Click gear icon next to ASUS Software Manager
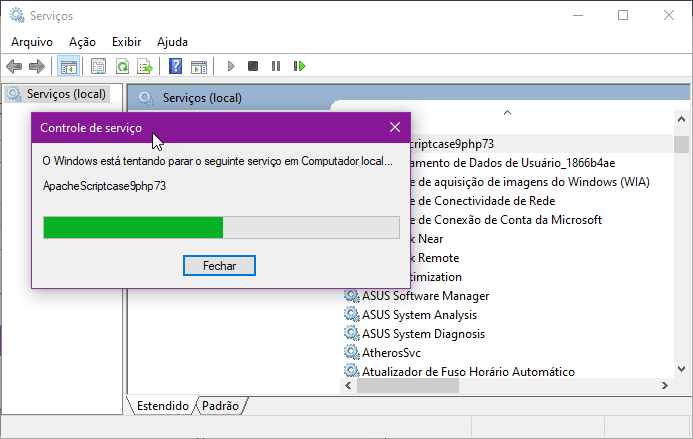This screenshot has width=693, height=439. tap(351, 295)
